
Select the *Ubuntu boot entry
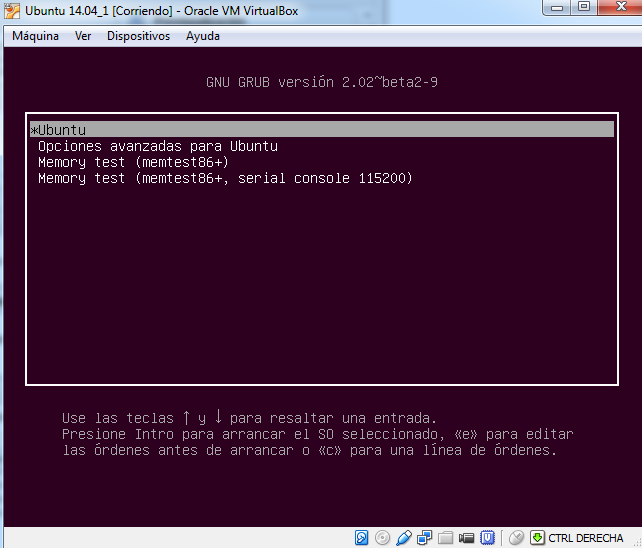pos(322,129)
